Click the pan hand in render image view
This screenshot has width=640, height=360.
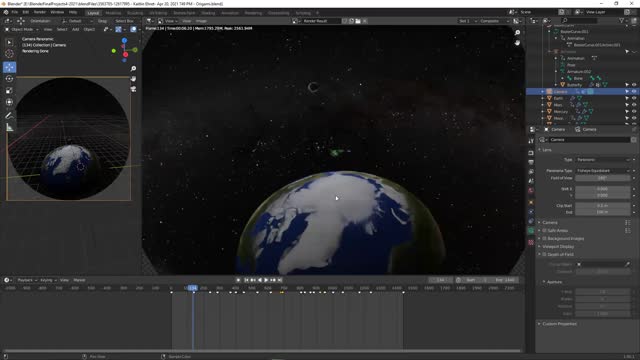517,43
